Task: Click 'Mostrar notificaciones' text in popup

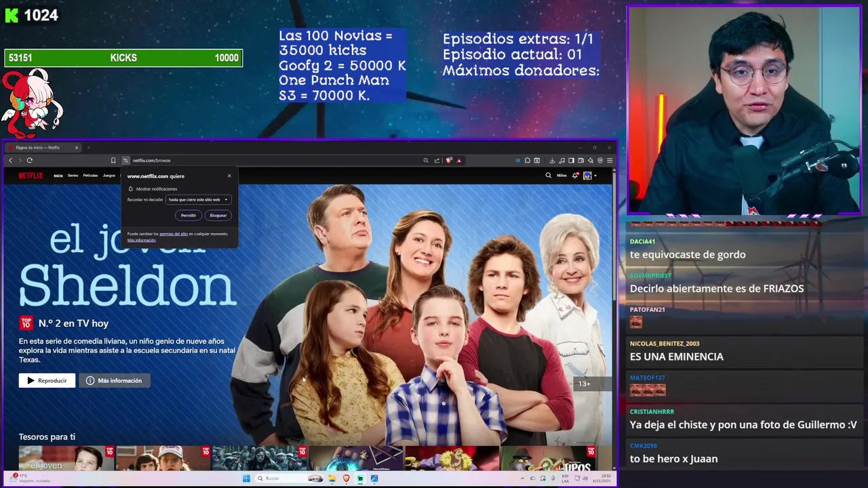Action: pos(157,189)
